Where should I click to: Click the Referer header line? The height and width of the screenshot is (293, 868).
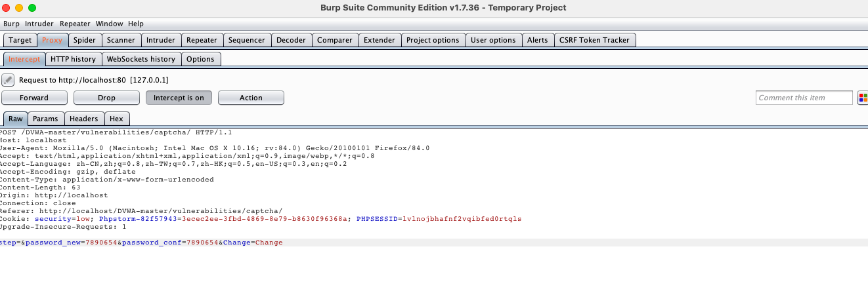141,211
